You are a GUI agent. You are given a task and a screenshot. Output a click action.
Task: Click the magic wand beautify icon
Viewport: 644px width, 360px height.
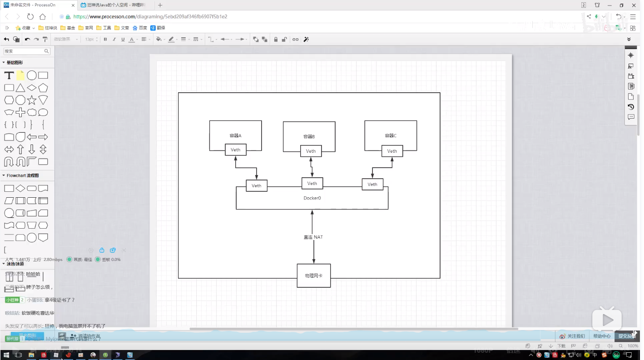[x=306, y=40]
